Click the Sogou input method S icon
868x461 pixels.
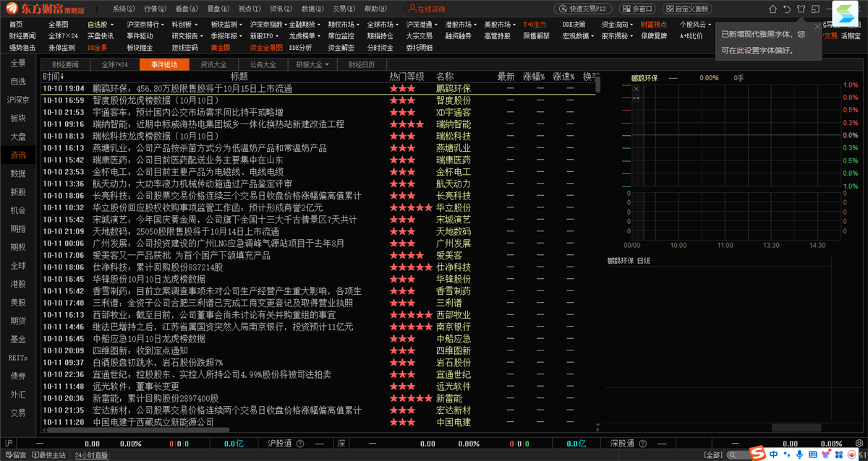(757, 454)
